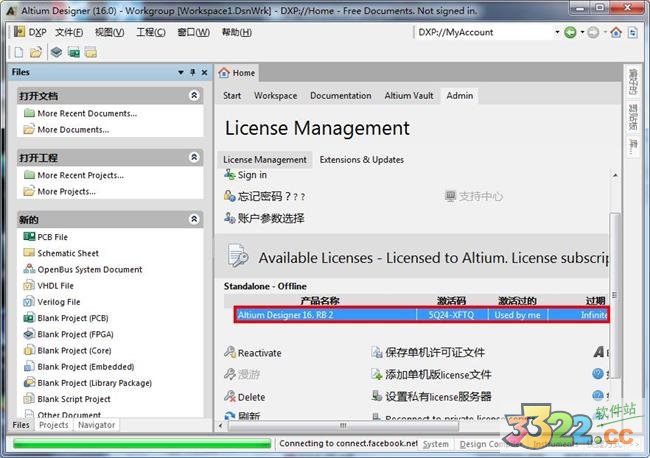This screenshot has height=458, width=650.
Task: Click the layered device view toolbar icon
Action: [x=56, y=52]
